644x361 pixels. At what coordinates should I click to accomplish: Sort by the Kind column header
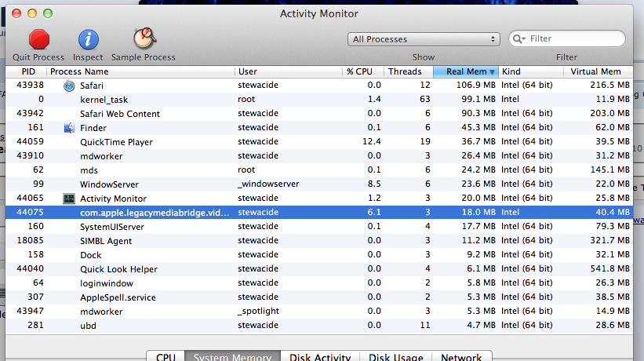(x=530, y=72)
